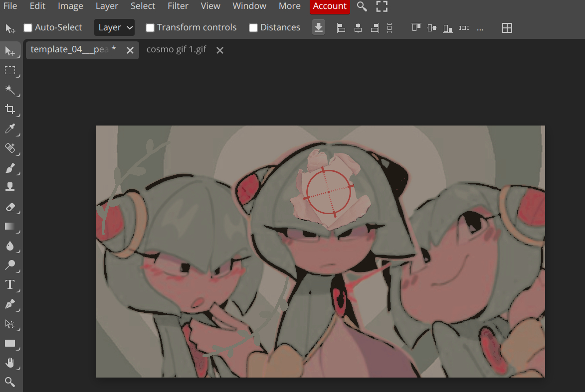Expand the More menu
The image size is (585, 392).
289,6
